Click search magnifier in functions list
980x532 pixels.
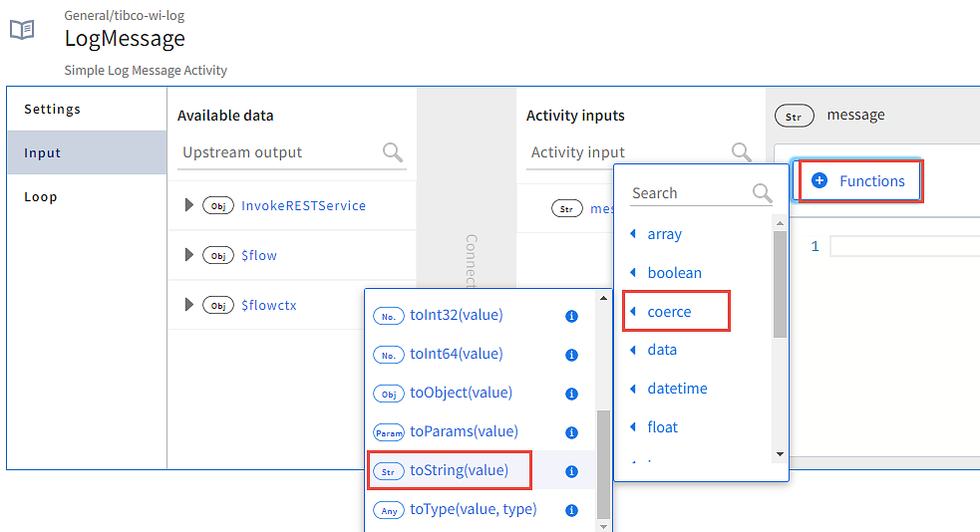(762, 193)
